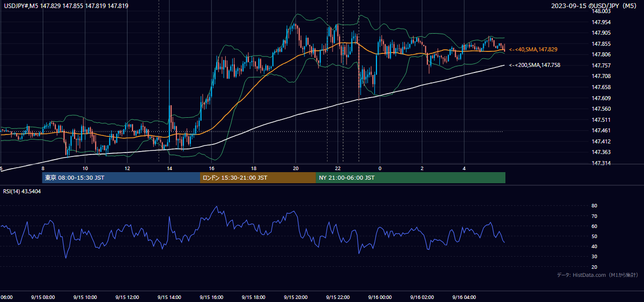Click price axis value 147.511
The image size is (644, 302).
pos(601,120)
